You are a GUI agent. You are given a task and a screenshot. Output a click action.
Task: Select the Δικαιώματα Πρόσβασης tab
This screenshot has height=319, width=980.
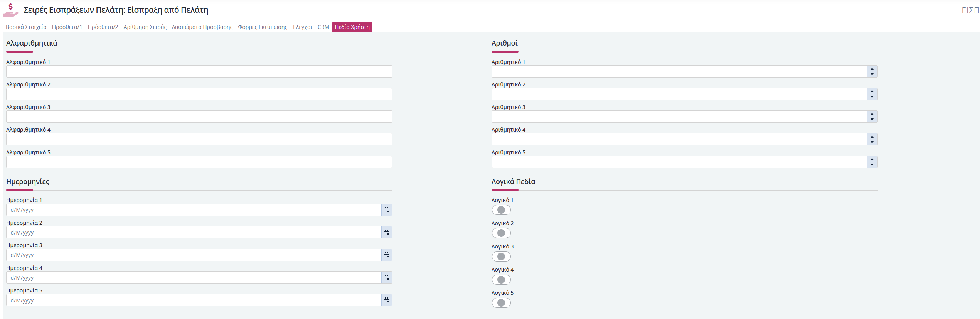tap(202, 27)
